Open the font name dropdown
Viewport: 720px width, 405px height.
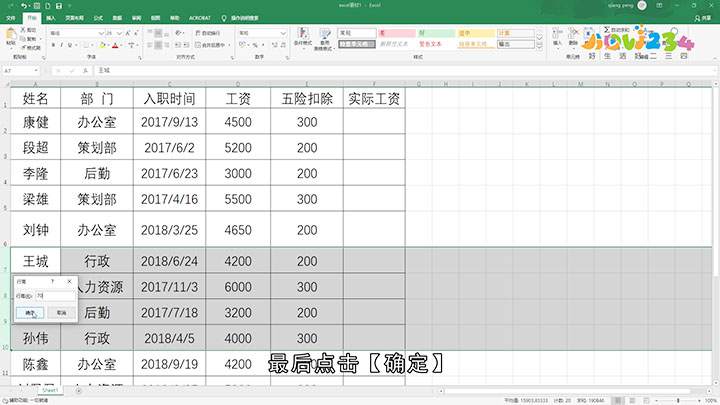[101, 33]
